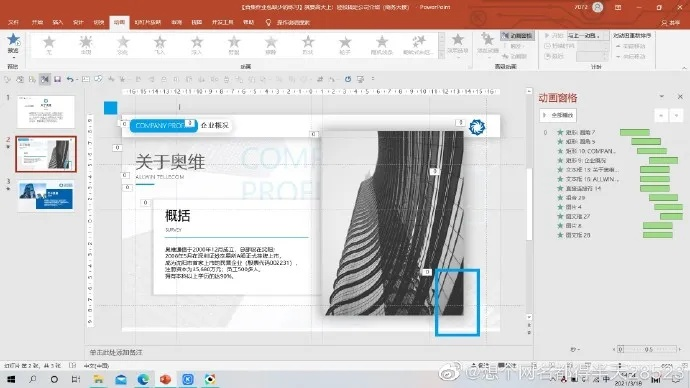The image size is (690, 388).
Task: Click the Preview animation star icon
Action: coord(13,39)
